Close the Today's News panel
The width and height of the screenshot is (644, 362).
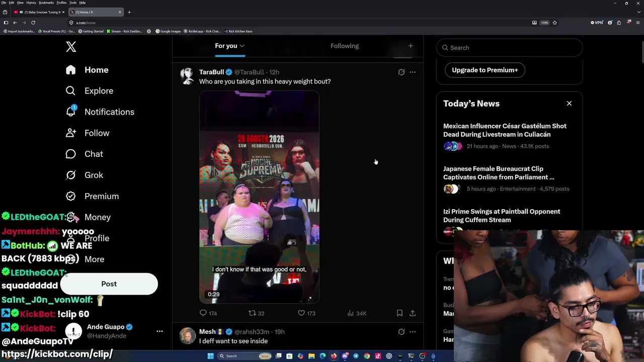pos(569,104)
